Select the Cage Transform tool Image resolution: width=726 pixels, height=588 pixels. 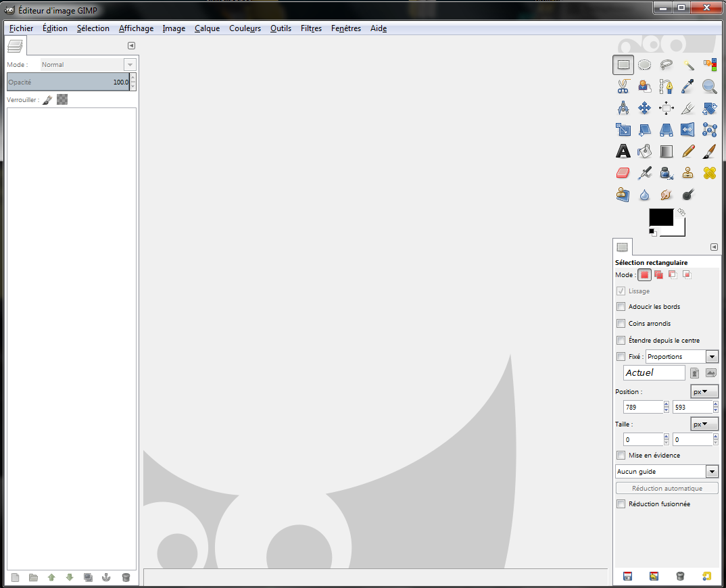(x=709, y=130)
